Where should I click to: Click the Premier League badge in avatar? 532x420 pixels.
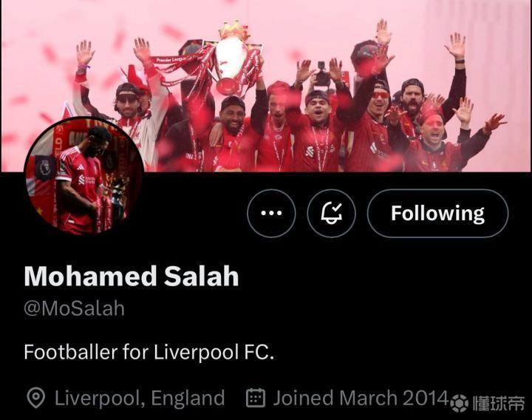click(x=45, y=168)
